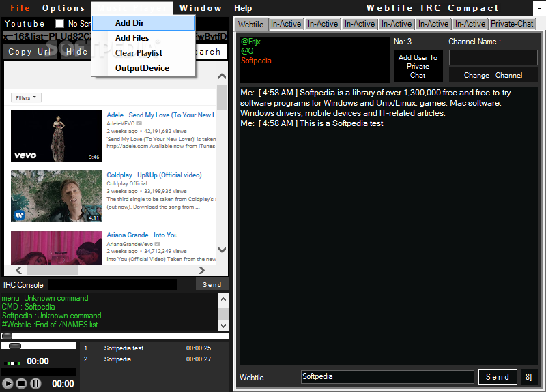Viewport: 546px width, 392px height.
Task: Click the Hide button in Youtube panel
Action: point(76,52)
